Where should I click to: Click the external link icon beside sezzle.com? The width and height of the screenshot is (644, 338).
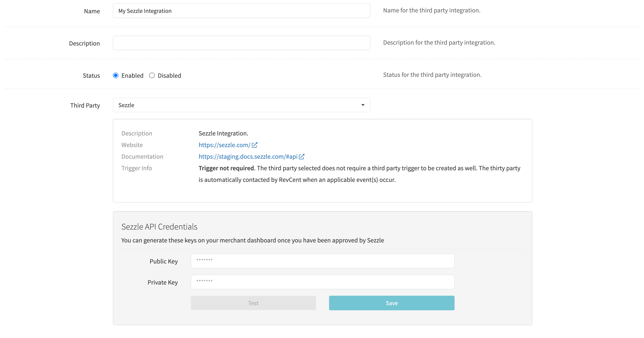254,145
